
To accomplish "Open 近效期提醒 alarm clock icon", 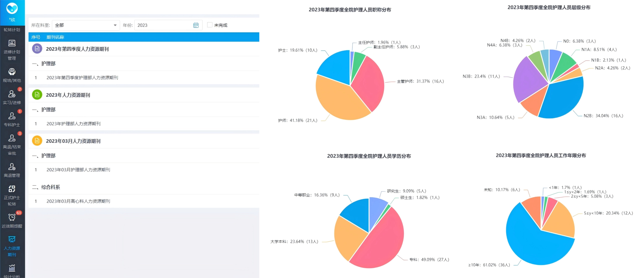I will tap(12, 217).
